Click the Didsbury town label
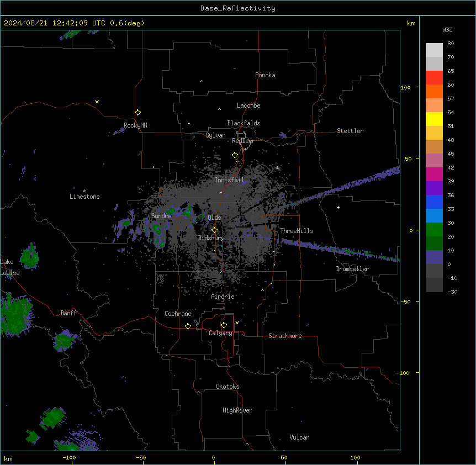 tap(211, 238)
